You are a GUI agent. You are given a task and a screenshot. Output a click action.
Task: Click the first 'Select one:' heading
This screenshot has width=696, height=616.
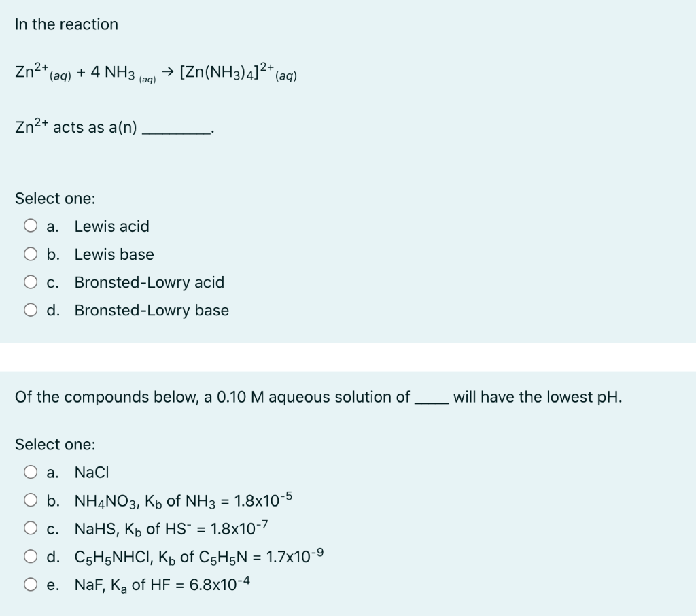tap(56, 199)
